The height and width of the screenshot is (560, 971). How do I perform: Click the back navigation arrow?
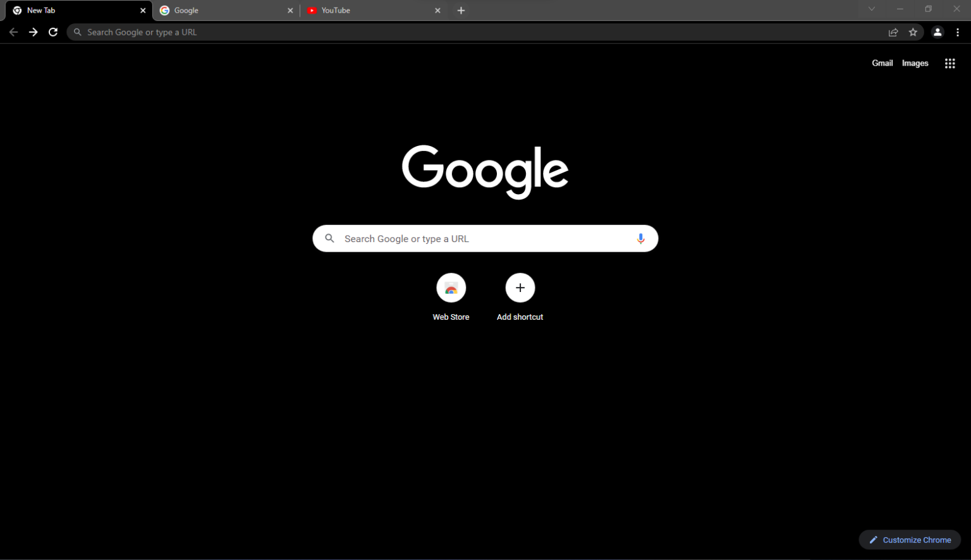(13, 32)
